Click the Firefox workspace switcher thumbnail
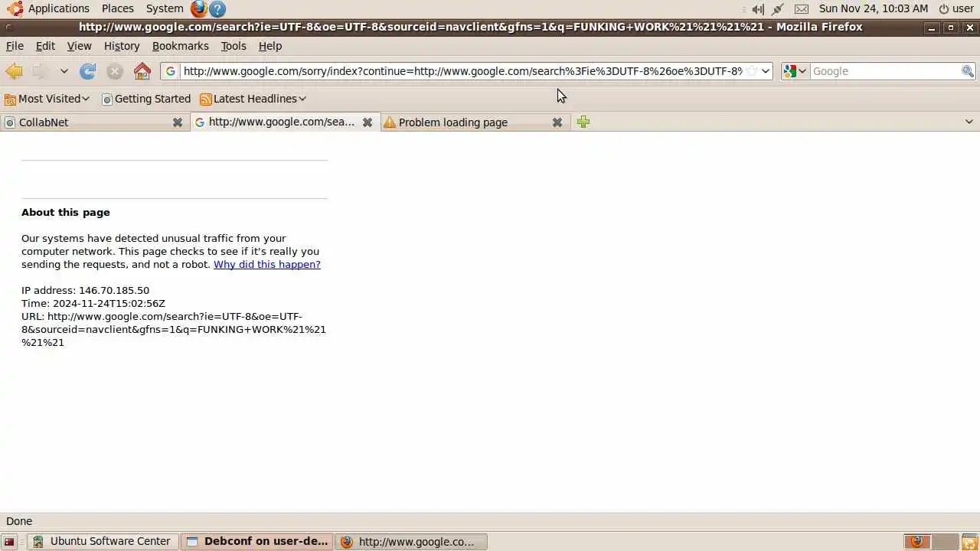This screenshot has width=980, height=551. click(x=917, y=542)
